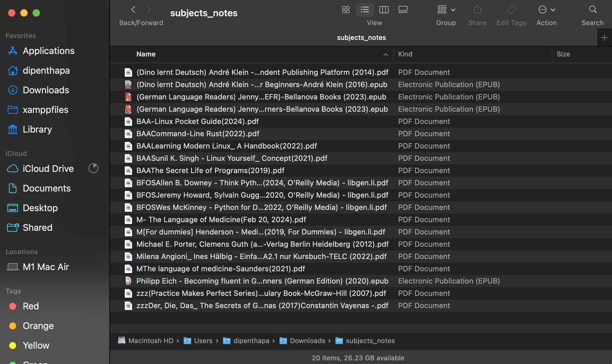The width and height of the screenshot is (612, 364).
Task: Switch to gallery view layout
Action: 402,10
